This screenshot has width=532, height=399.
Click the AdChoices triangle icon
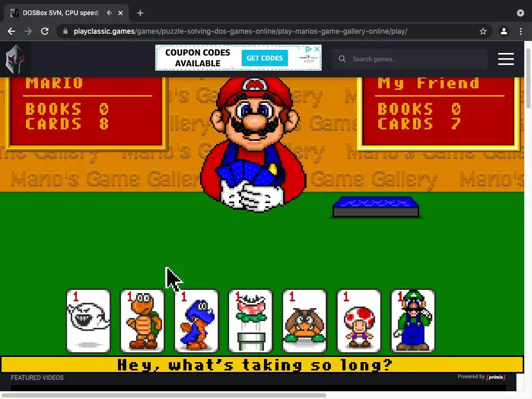pyautogui.click(x=309, y=49)
